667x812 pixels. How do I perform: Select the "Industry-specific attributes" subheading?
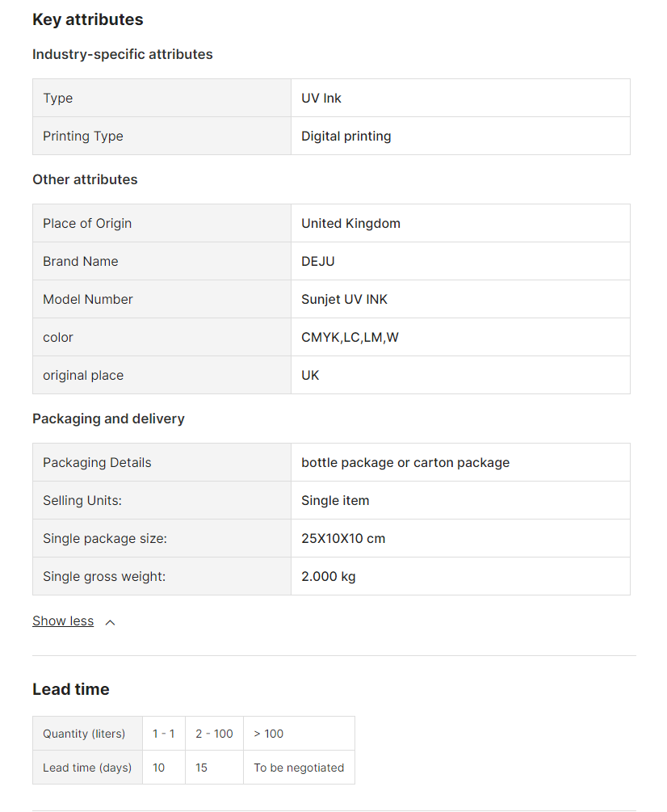tap(123, 54)
